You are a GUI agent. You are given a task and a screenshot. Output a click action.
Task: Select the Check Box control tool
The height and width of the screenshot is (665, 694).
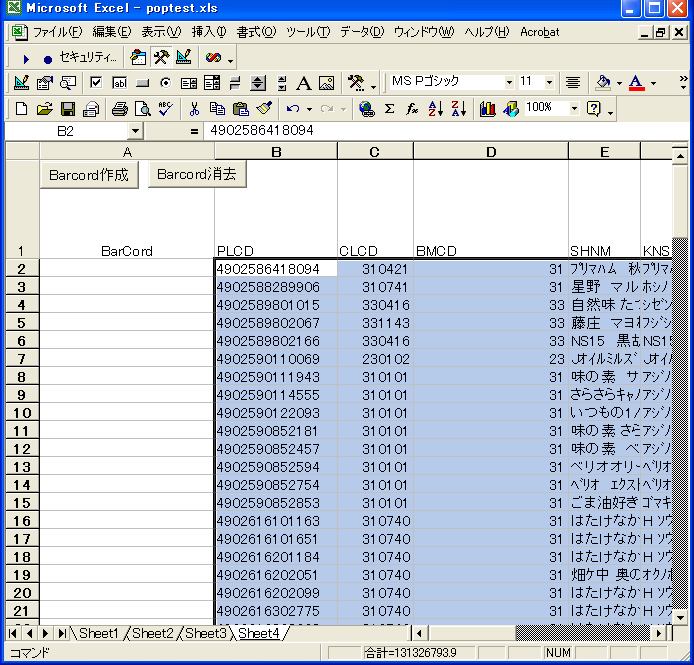(x=96, y=83)
